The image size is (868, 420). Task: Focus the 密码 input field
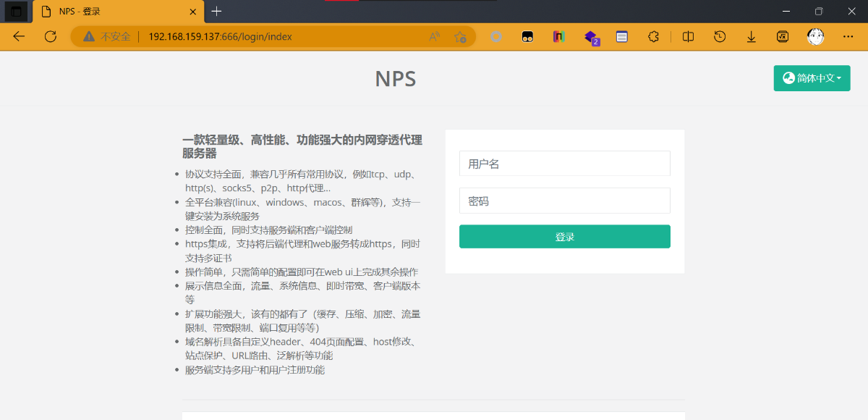(x=565, y=201)
